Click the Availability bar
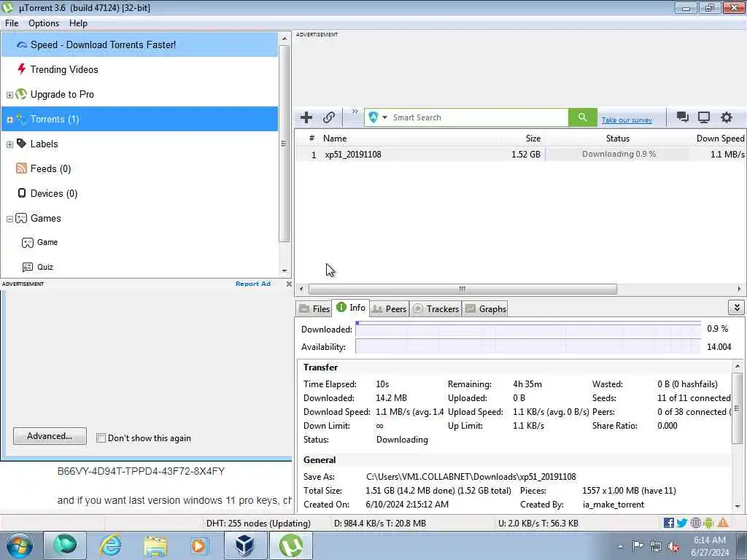 pos(528,346)
